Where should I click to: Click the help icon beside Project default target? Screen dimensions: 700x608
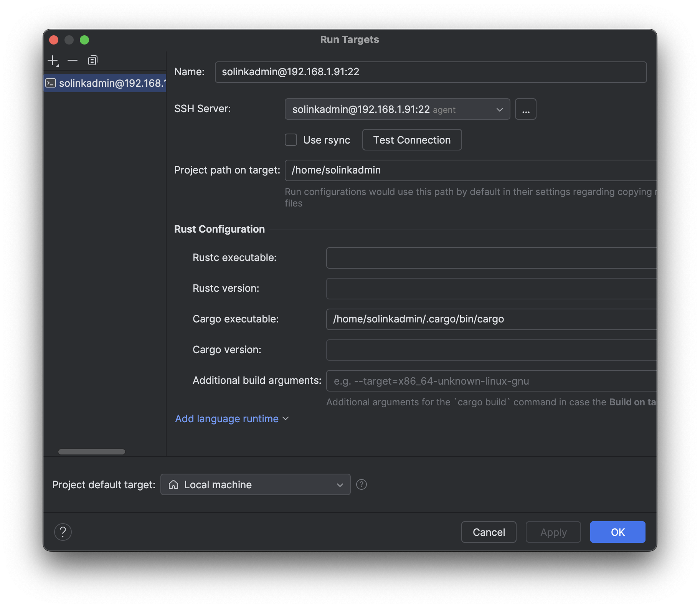pyautogui.click(x=361, y=484)
